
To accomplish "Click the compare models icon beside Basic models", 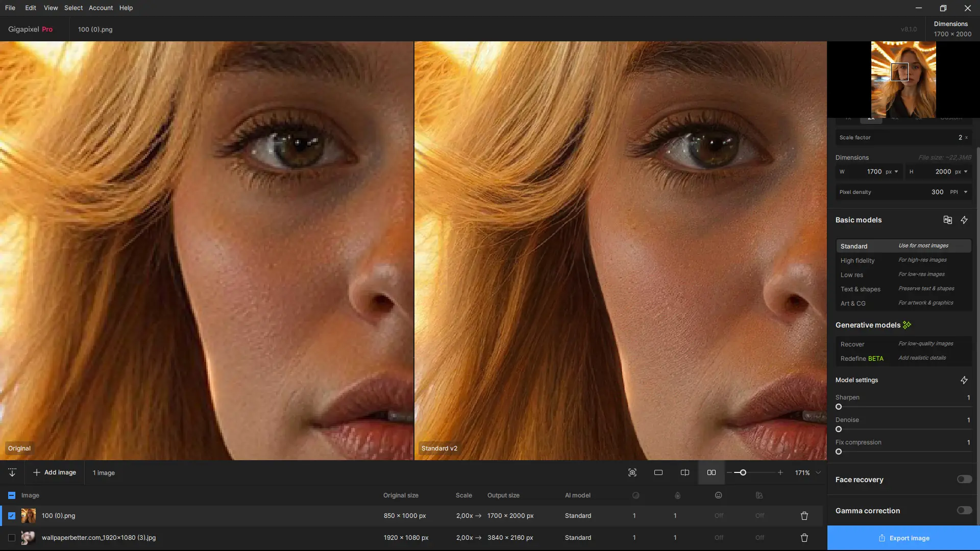I will point(947,220).
